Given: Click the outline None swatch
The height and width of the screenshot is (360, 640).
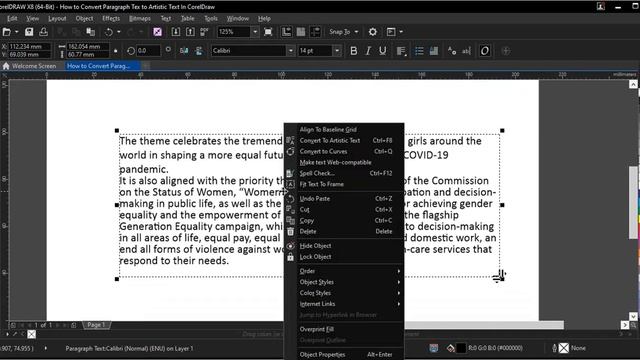Looking at the screenshot, I should 564,348.
